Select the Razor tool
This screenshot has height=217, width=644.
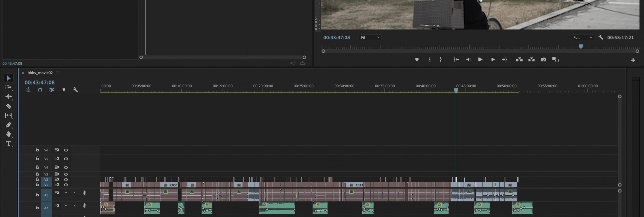point(9,106)
